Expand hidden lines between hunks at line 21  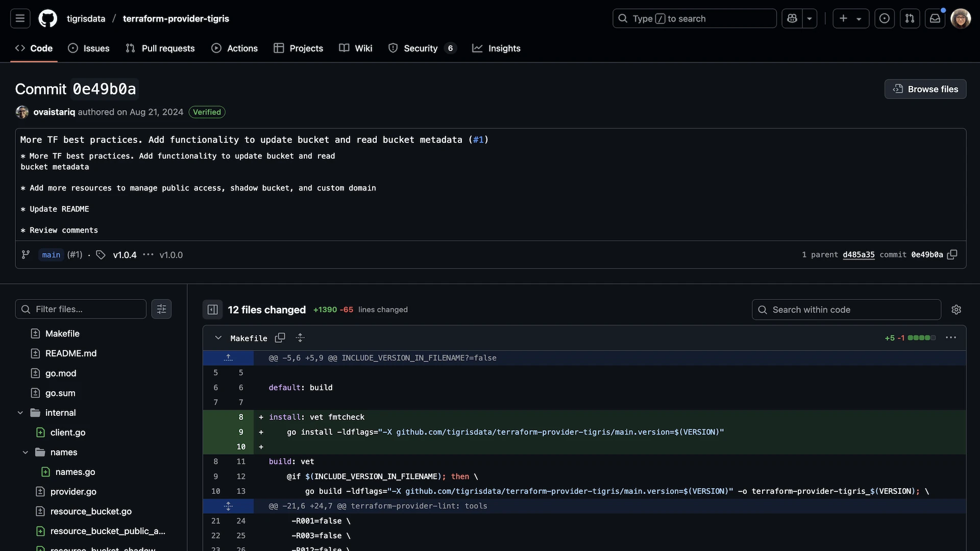coord(228,506)
